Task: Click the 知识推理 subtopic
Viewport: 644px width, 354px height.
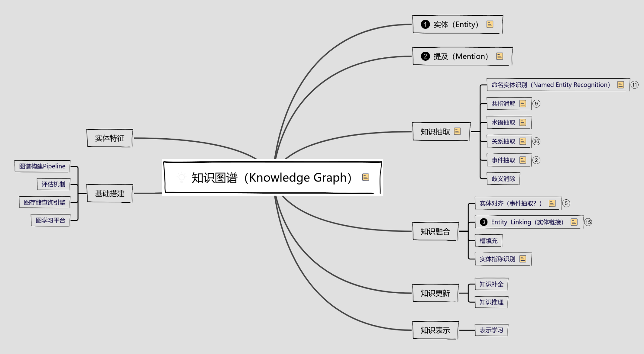Action: point(491,302)
